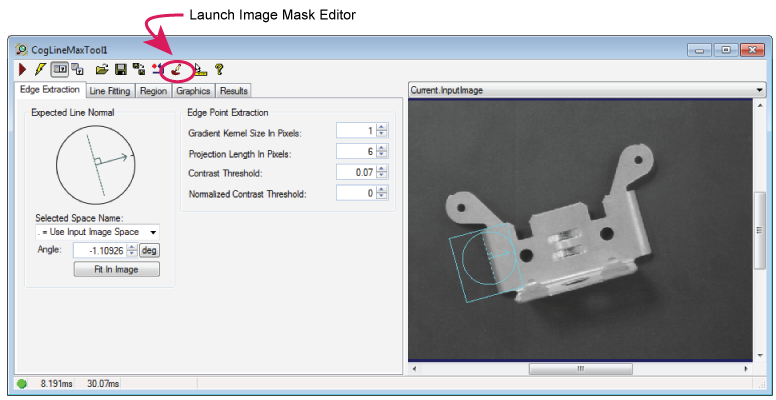The image size is (776, 400).
Task: Click the Open file folder icon
Action: tap(101, 70)
